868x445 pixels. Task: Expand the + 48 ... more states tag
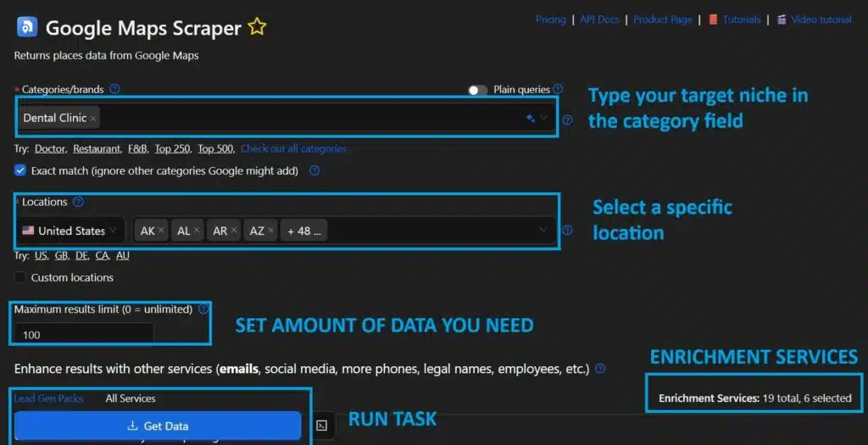304,231
